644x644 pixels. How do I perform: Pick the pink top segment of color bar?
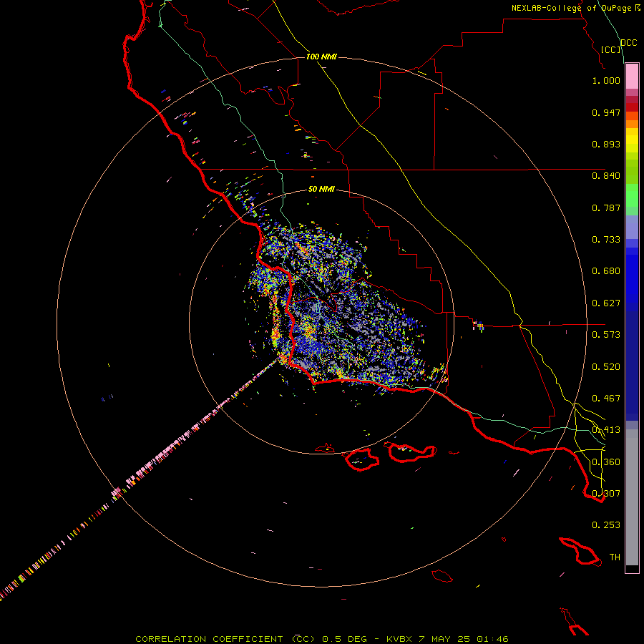(632, 76)
